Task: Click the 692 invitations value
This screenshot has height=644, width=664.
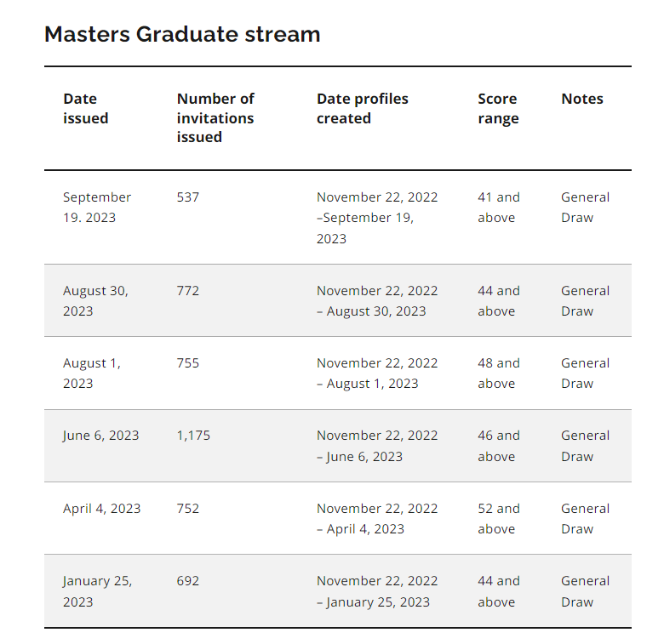Action: point(187,581)
